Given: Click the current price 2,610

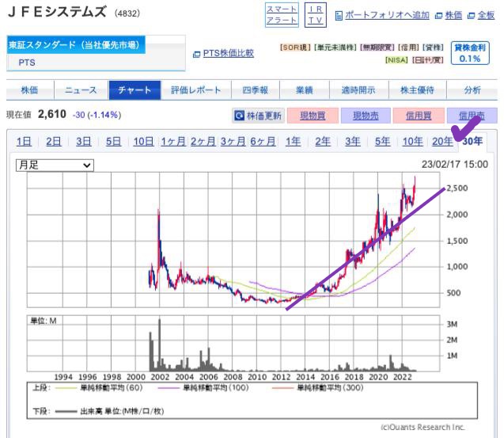Looking at the screenshot, I should tap(52, 114).
